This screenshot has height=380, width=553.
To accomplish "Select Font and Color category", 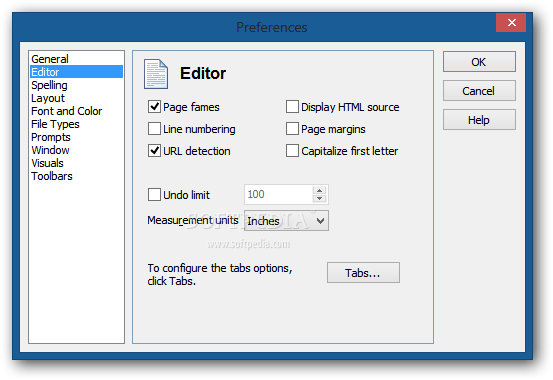I will 77,111.
